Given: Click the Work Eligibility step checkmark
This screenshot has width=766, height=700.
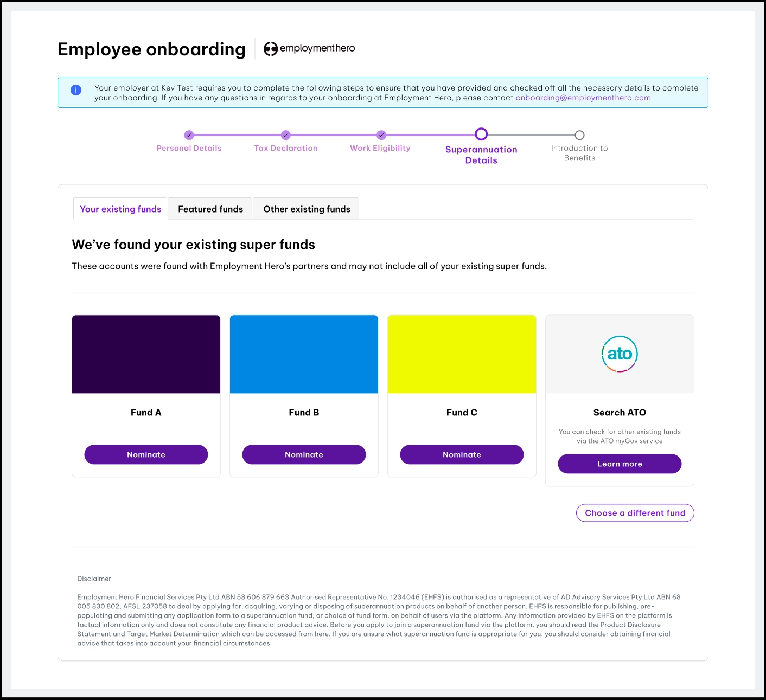Looking at the screenshot, I should pyautogui.click(x=381, y=135).
